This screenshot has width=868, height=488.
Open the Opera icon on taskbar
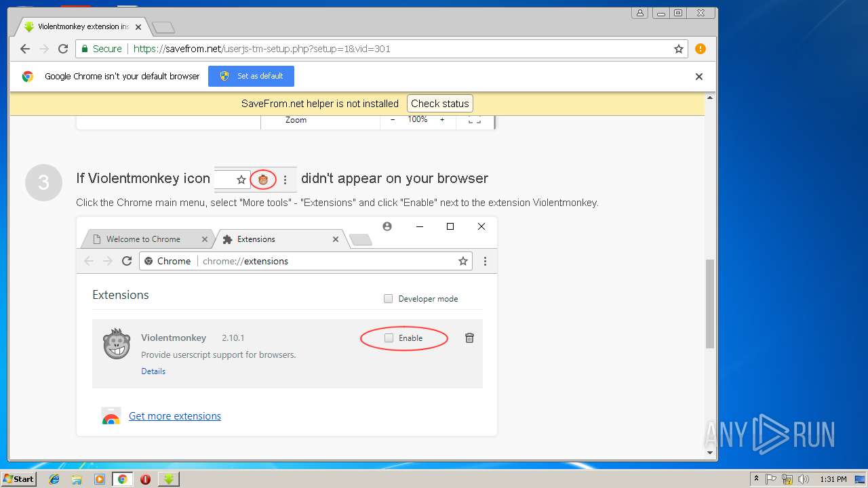coord(145,479)
